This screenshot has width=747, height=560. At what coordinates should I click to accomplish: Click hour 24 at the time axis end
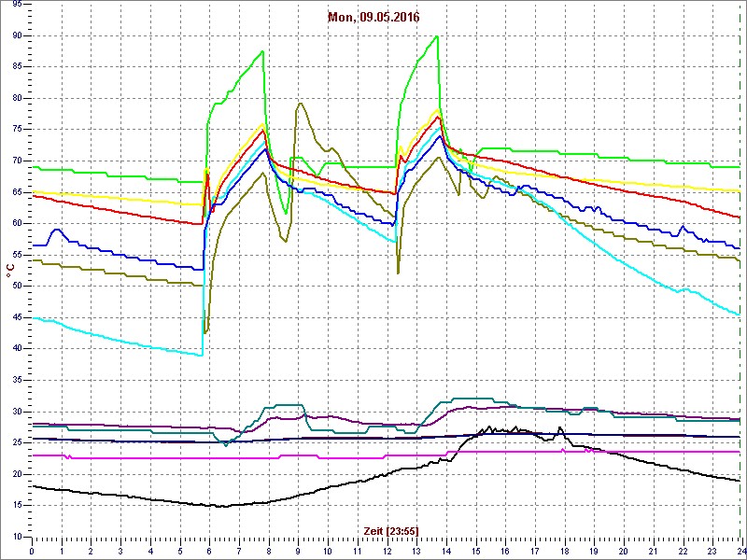[x=740, y=552]
